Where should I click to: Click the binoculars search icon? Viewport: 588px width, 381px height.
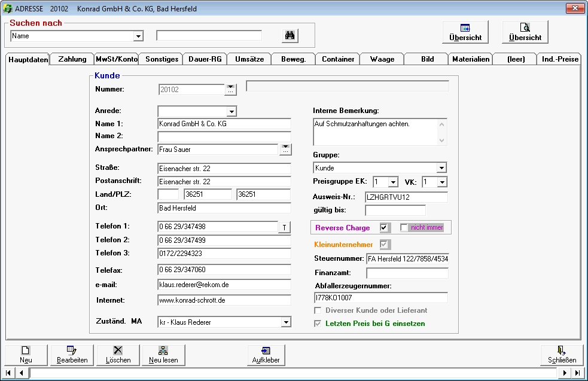(290, 36)
